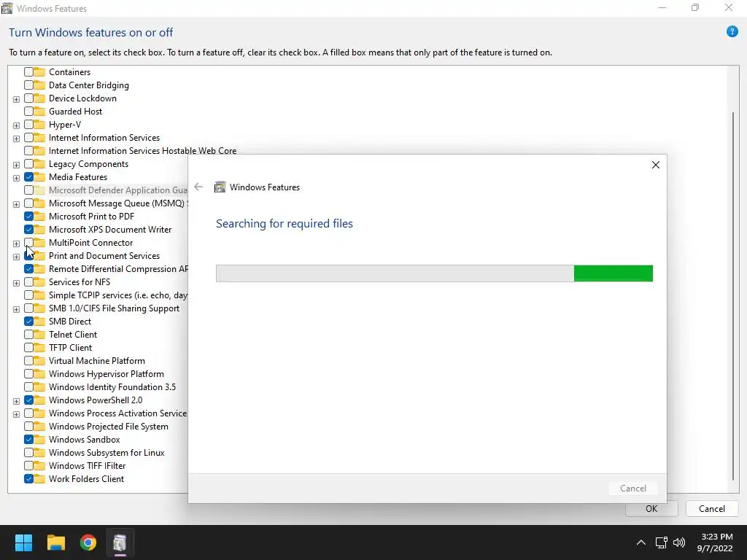Click the Telnet Client folder icon
This screenshot has width=747, height=560.
[x=39, y=334]
